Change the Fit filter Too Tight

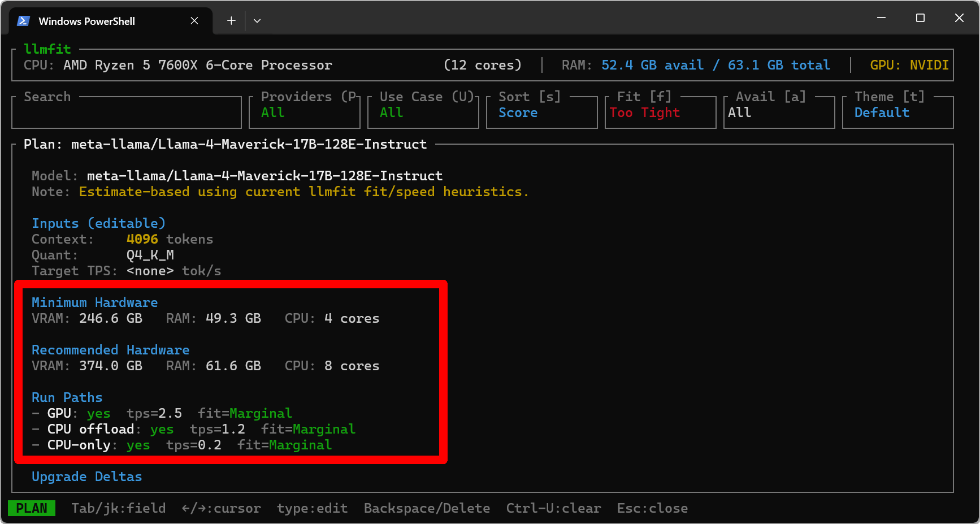click(x=660, y=112)
